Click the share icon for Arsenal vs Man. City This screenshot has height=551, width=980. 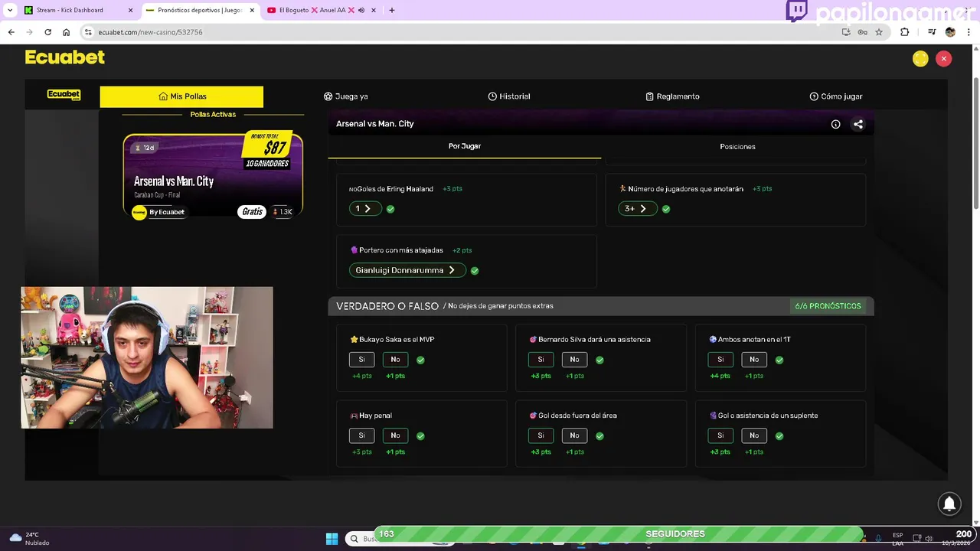pyautogui.click(x=858, y=124)
